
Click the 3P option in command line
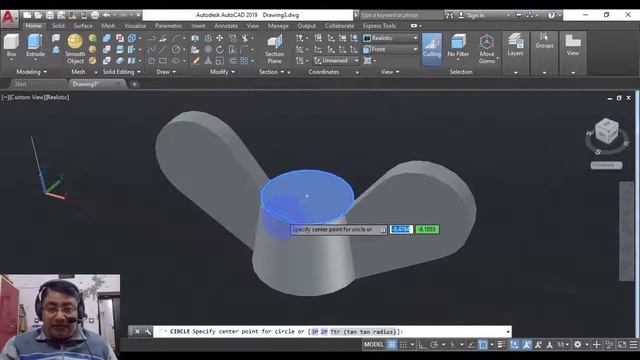tap(315, 331)
